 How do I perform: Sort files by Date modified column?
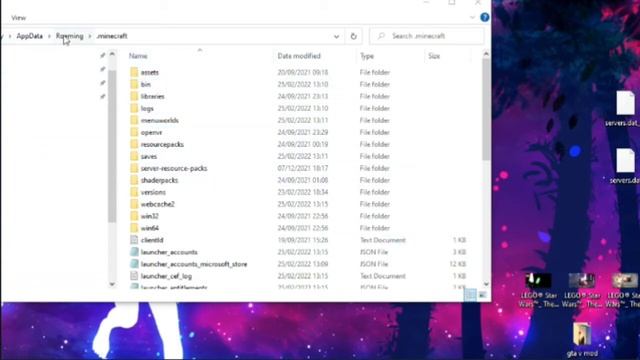299,56
